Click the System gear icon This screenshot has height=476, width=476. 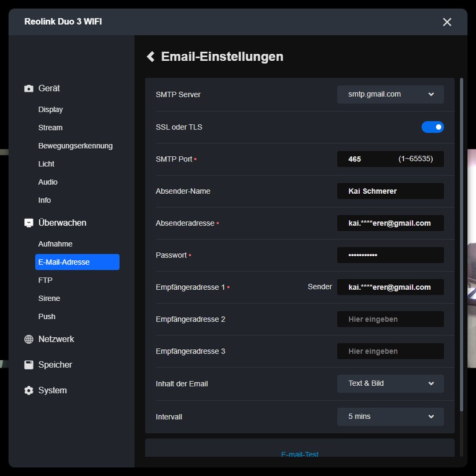coord(28,390)
